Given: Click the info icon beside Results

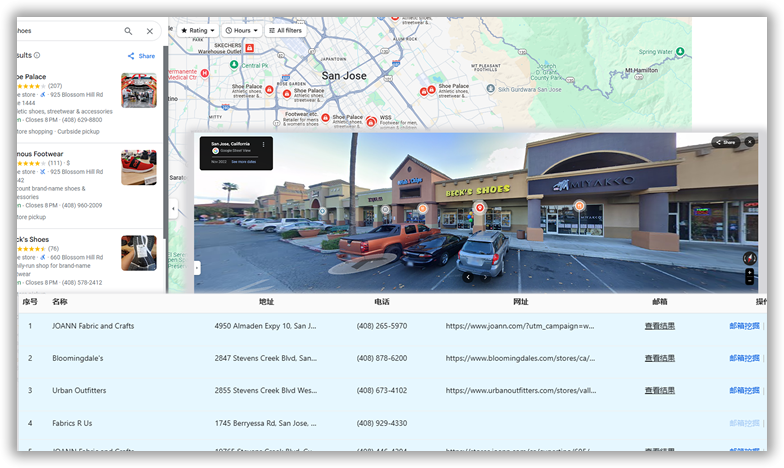Looking at the screenshot, I should click(37, 56).
